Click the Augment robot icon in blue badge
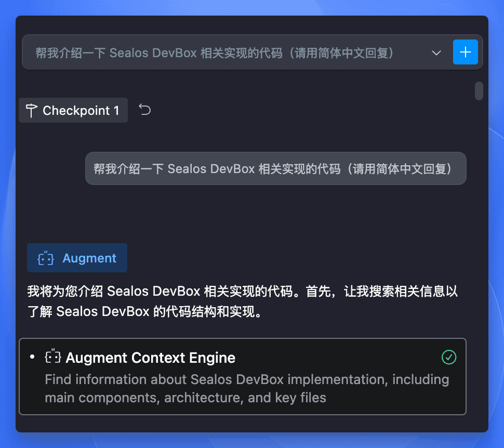This screenshot has width=504, height=448. pos(46,258)
